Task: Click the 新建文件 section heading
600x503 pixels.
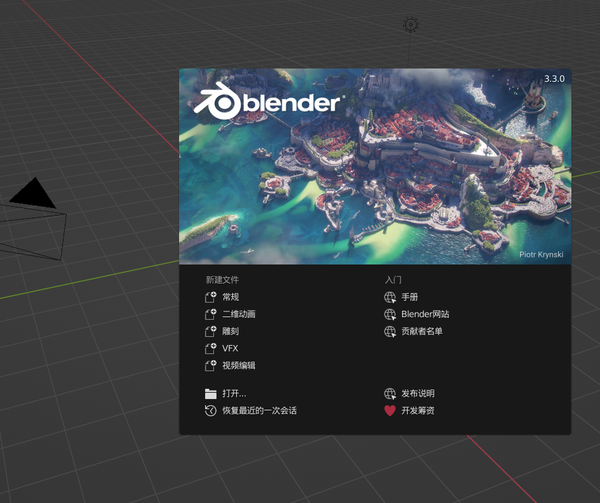Action: pyautogui.click(x=222, y=280)
